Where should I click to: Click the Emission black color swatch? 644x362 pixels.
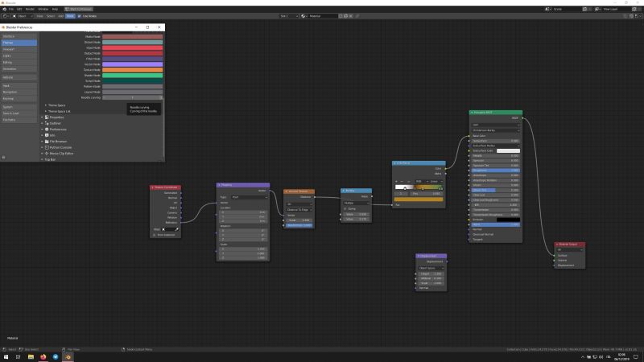pos(508,220)
